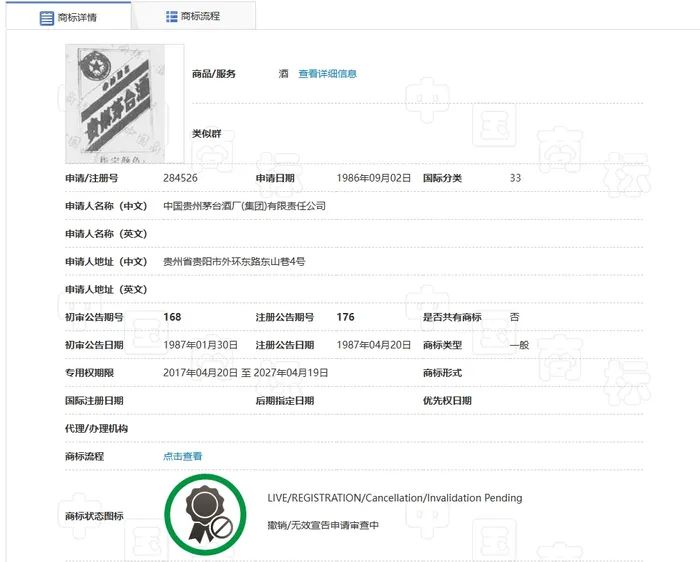Screen dimensions: 700x562
Task: Click the 注册公告日期 value 1987年04月20日
Action: 374,345
